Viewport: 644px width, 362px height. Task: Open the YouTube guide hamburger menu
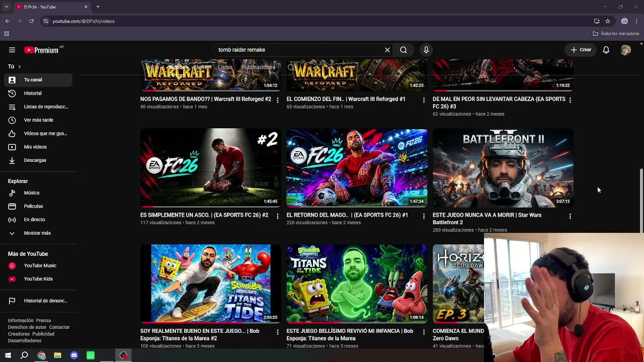[12, 50]
